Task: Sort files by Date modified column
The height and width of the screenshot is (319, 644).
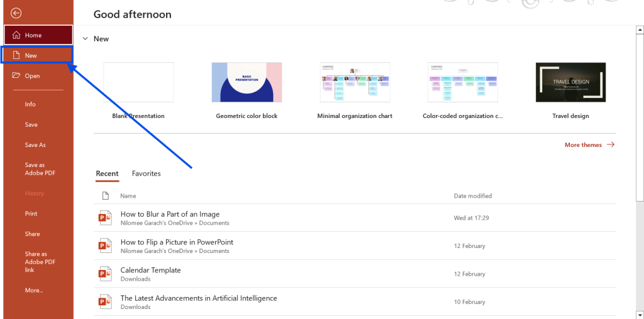Action: (x=473, y=196)
